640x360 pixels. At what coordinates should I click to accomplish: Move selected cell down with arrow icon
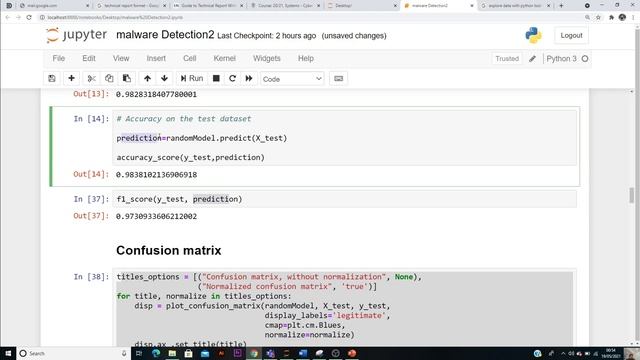click(164, 78)
